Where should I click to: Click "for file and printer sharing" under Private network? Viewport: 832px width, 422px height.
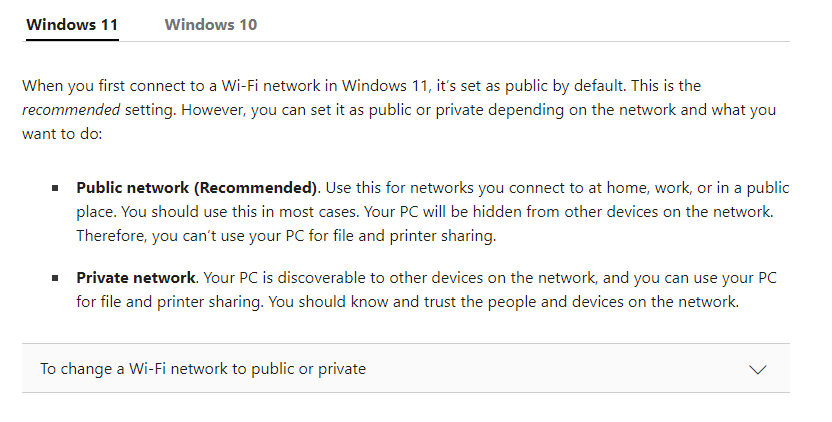169,302
